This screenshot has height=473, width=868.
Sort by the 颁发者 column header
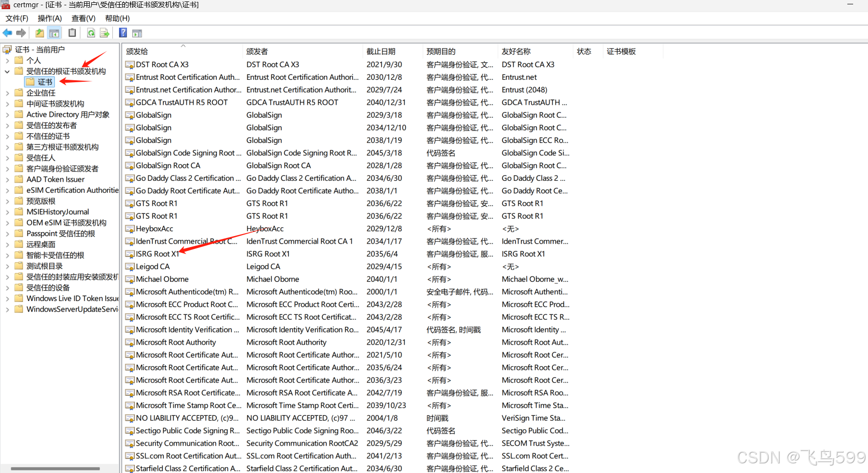click(x=303, y=51)
